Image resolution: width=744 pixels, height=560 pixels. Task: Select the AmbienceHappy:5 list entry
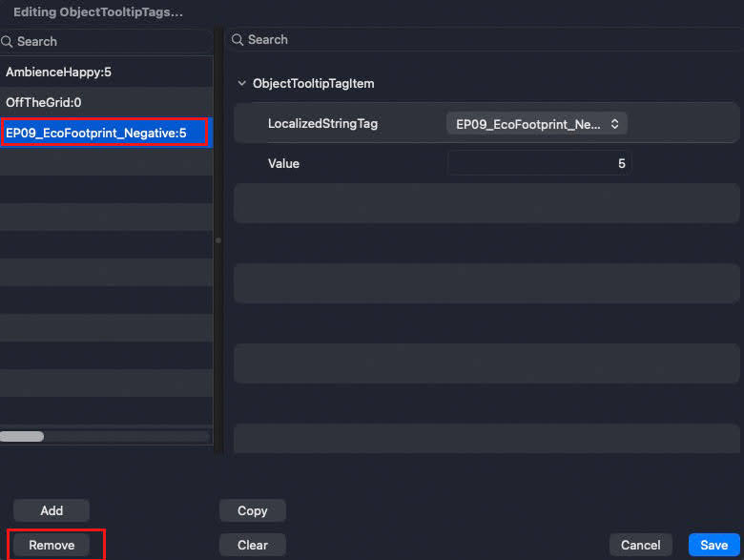[x=106, y=73]
